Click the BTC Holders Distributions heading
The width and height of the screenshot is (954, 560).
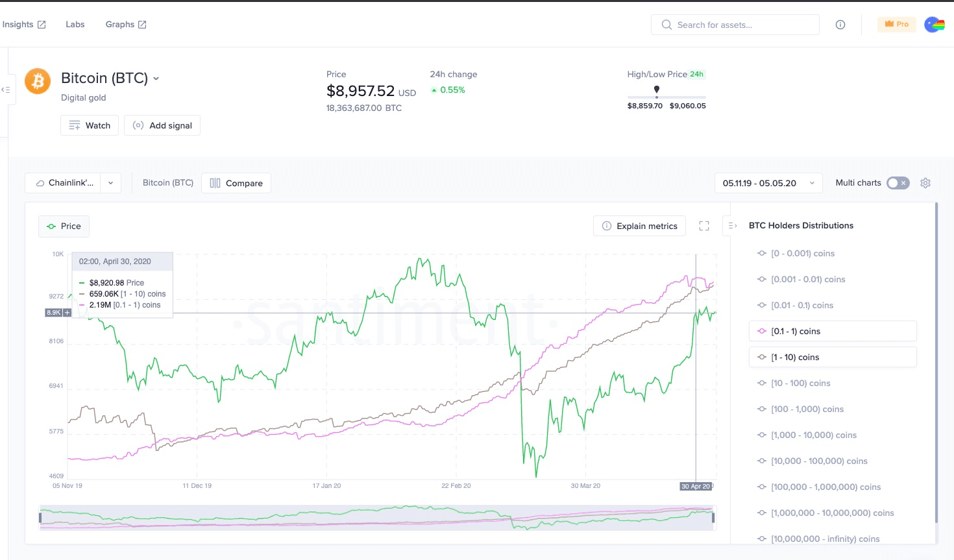tap(801, 226)
